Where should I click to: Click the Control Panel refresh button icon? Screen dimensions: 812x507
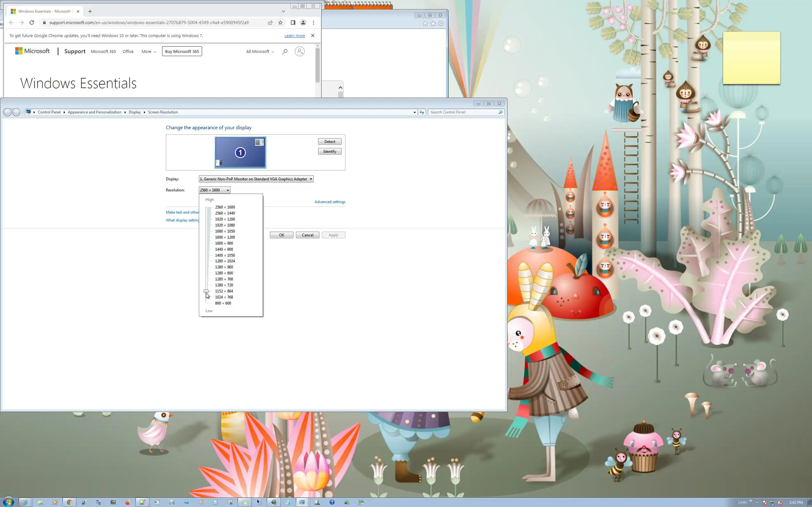[422, 112]
